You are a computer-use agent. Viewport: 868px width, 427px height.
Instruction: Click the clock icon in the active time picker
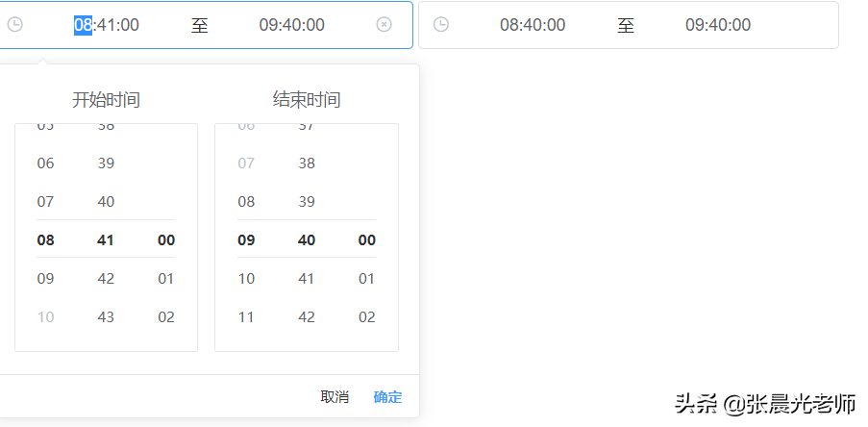(x=14, y=25)
